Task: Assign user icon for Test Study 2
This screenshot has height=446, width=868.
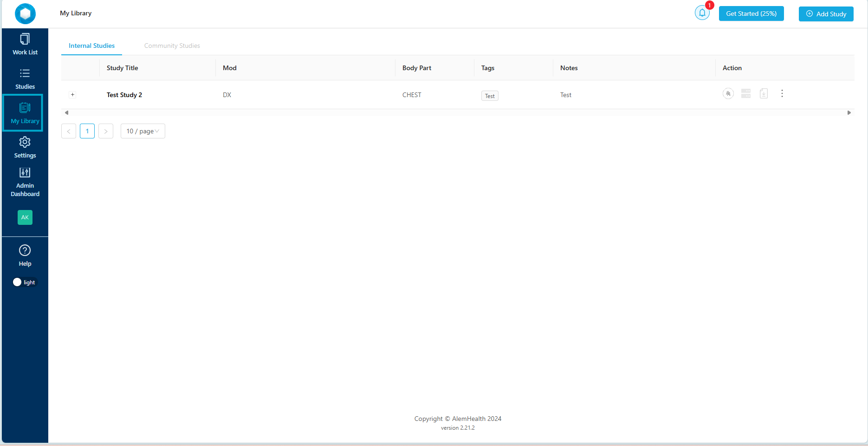Action: 728,93
